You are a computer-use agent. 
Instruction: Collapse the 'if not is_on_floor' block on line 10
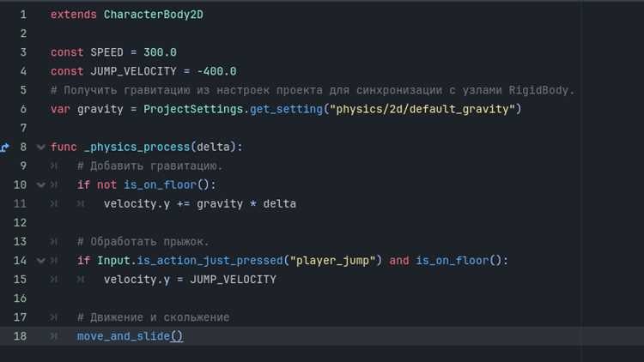pyautogui.click(x=40, y=184)
